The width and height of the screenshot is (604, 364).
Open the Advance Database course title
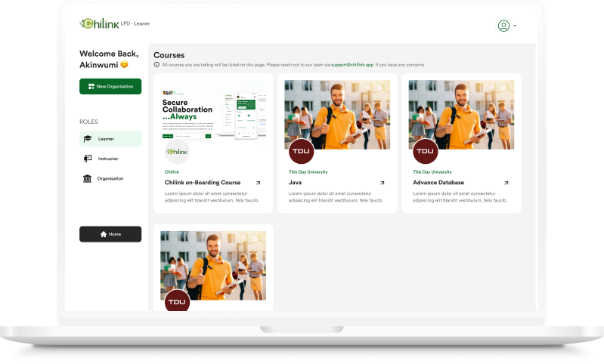click(x=438, y=183)
